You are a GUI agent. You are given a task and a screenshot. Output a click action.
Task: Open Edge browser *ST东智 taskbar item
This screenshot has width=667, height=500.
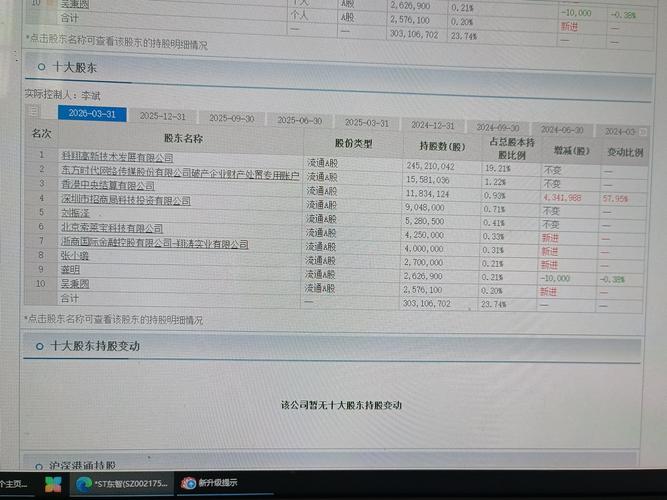coord(122,484)
